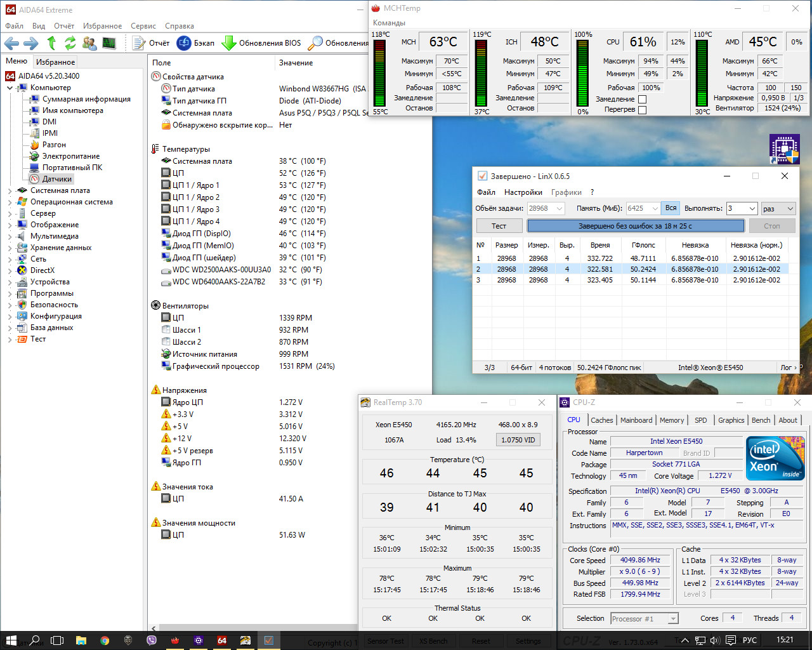The image size is (812, 650).
Task: Click the LinX completion progress bar
Action: click(636, 226)
